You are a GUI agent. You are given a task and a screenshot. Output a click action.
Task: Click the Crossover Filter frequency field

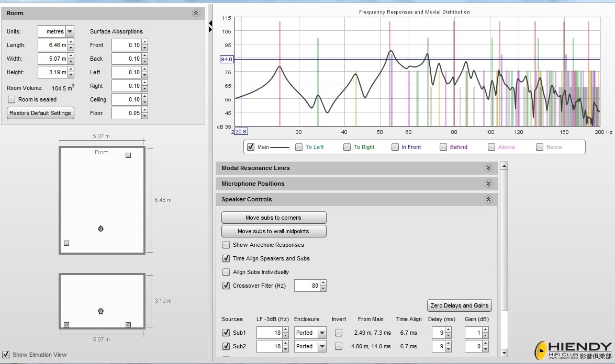307,286
